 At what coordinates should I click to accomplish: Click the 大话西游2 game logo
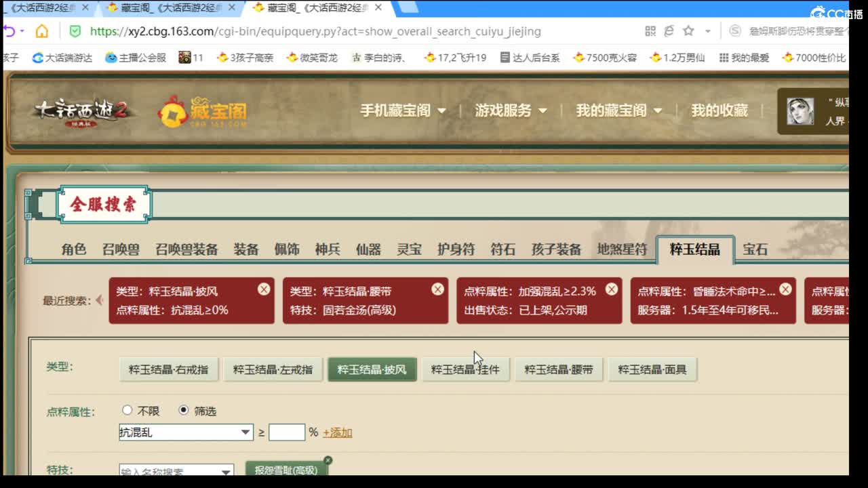click(x=82, y=112)
